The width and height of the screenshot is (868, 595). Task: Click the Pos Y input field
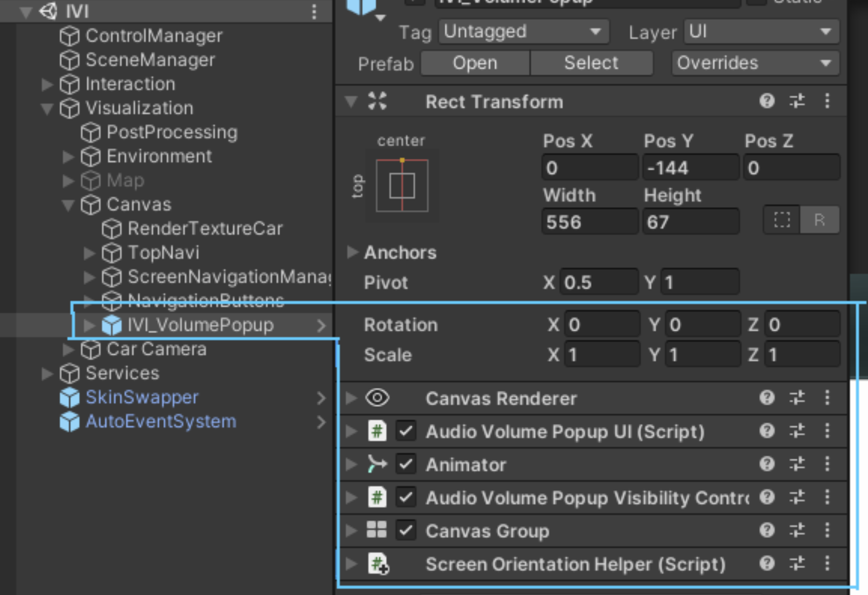click(690, 167)
